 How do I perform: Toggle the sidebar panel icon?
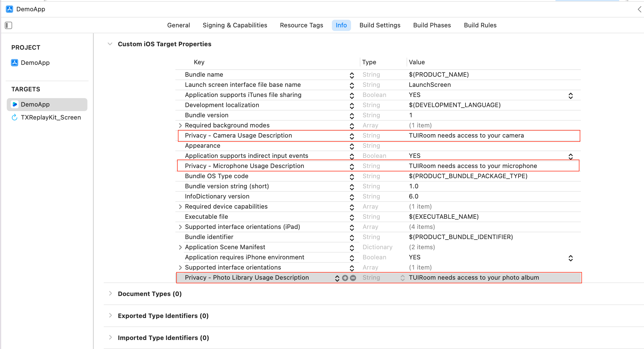coord(8,25)
